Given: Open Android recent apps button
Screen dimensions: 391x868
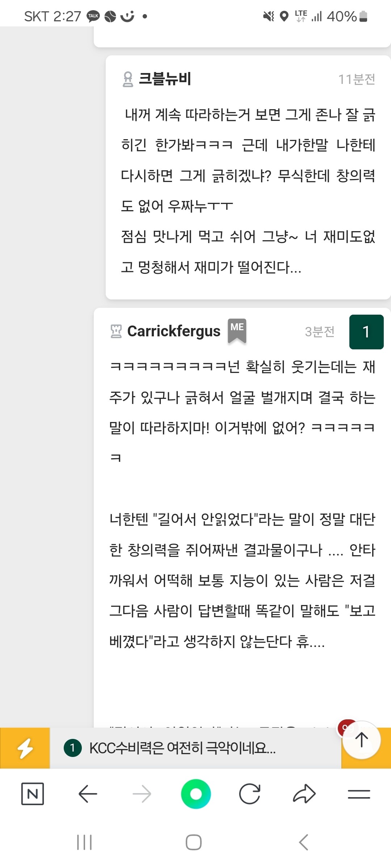Looking at the screenshot, I should click(84, 842).
